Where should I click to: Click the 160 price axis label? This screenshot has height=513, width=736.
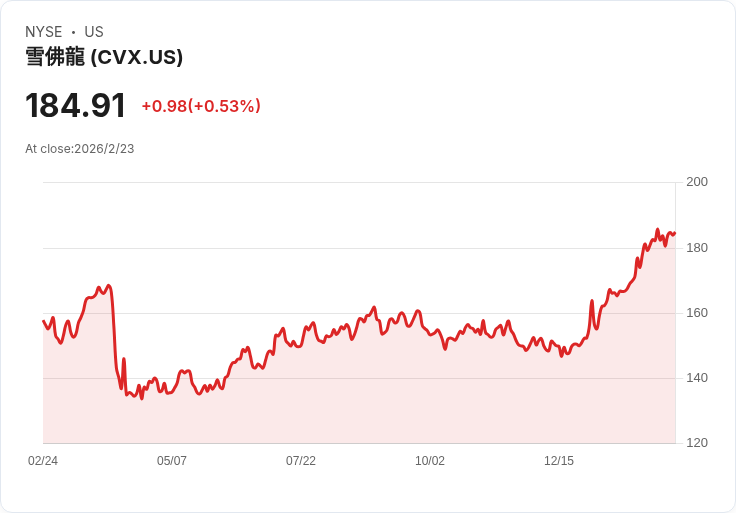pyautogui.click(x=697, y=313)
